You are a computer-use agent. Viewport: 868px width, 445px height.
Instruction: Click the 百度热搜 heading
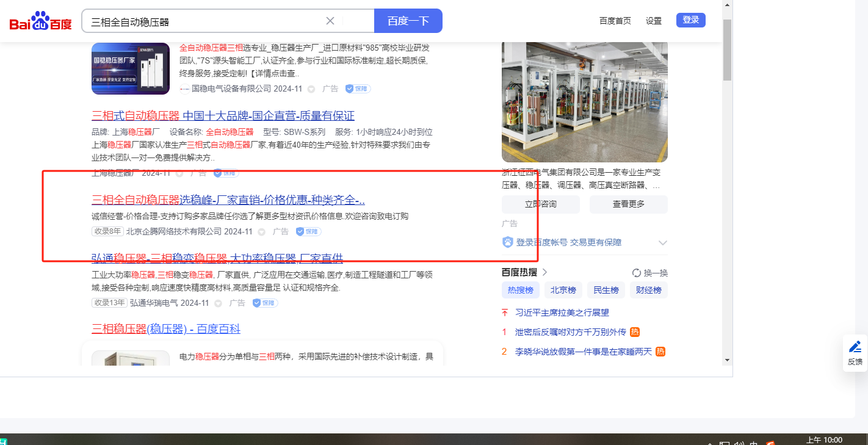[x=519, y=272]
